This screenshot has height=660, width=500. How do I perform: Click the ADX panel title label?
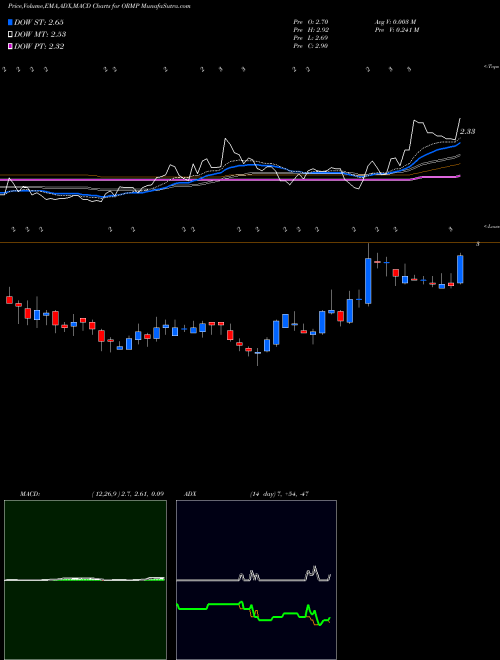190,494
